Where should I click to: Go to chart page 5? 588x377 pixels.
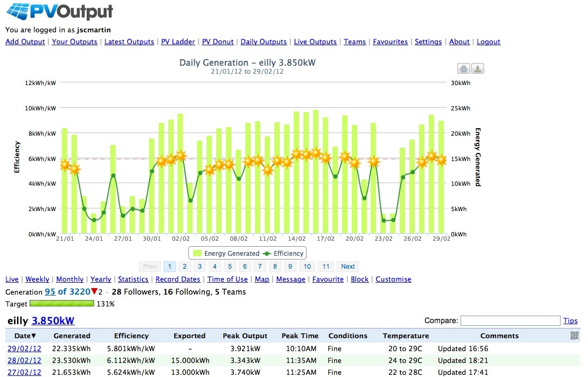230,266
